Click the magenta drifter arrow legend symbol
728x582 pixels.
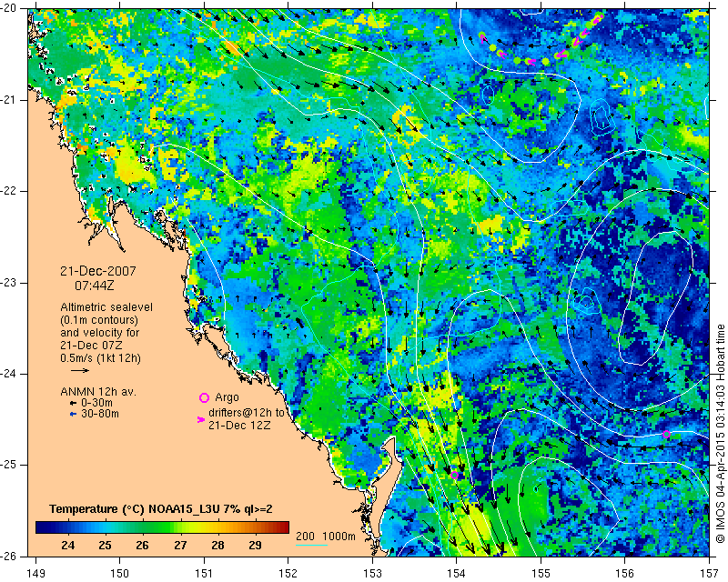click(201, 419)
